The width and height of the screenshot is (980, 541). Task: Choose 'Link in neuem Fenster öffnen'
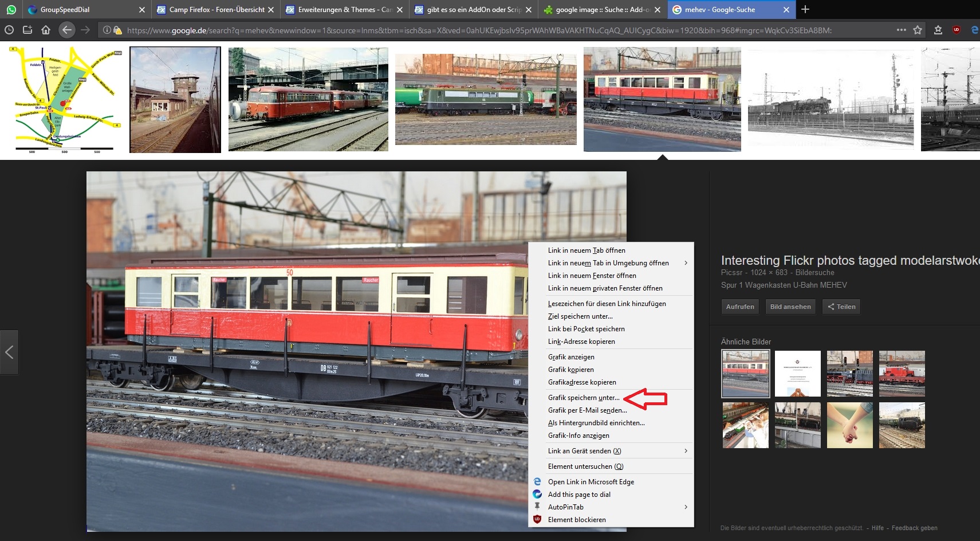point(611,276)
